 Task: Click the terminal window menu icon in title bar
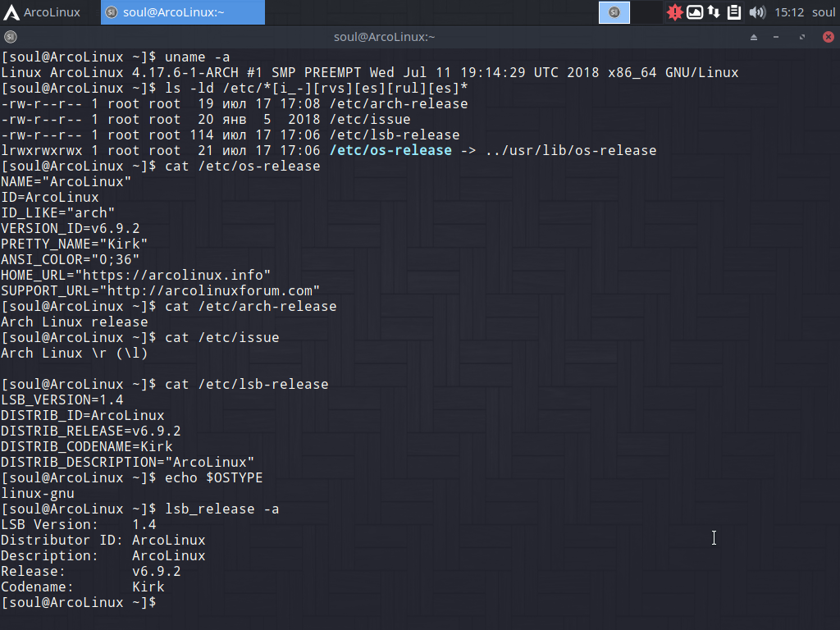click(x=11, y=37)
